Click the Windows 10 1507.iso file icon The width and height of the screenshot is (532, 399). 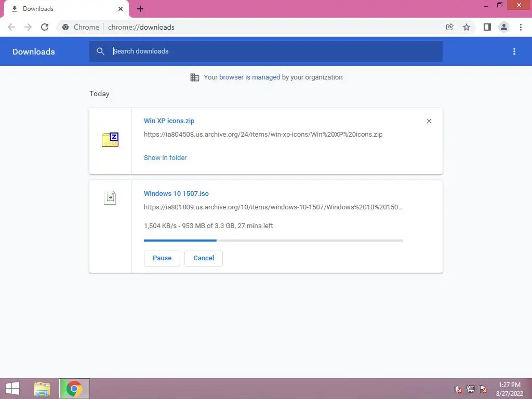(110, 197)
